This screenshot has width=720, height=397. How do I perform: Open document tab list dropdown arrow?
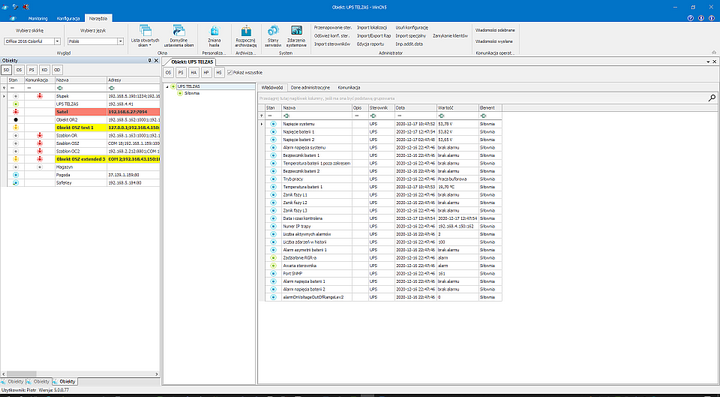pos(709,62)
